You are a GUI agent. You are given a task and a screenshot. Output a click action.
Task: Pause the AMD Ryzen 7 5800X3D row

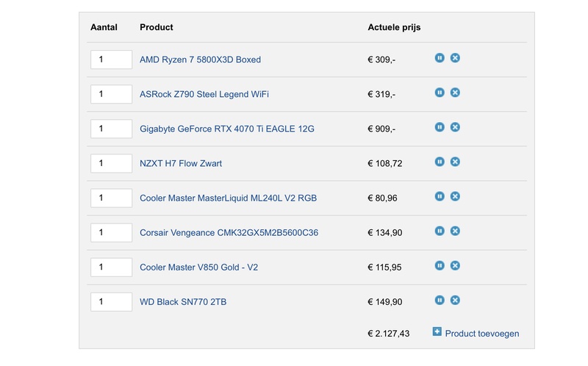440,58
